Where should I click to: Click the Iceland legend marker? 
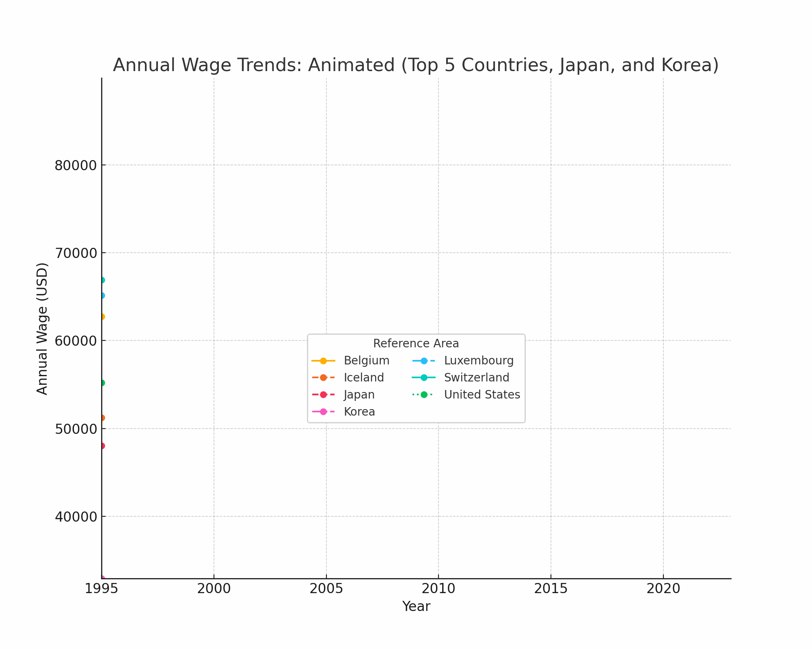323,378
